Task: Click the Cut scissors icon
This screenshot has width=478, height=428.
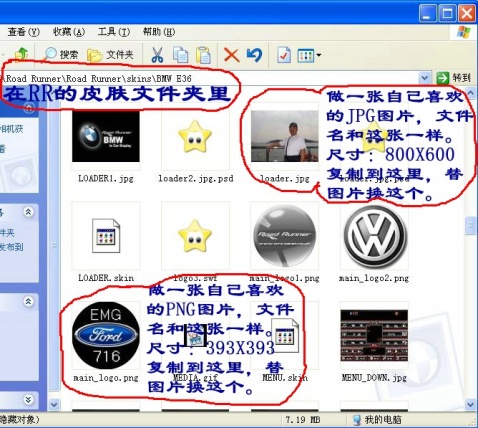Action: click(x=157, y=55)
